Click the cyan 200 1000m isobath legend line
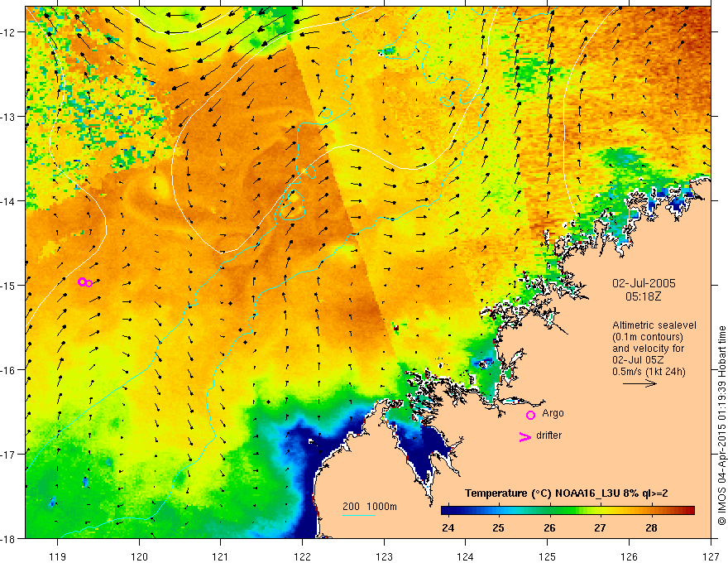728x563 pixels. click(359, 515)
